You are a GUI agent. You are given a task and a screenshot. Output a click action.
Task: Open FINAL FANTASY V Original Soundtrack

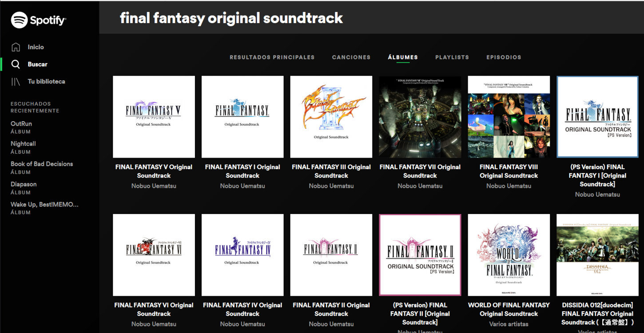154,116
